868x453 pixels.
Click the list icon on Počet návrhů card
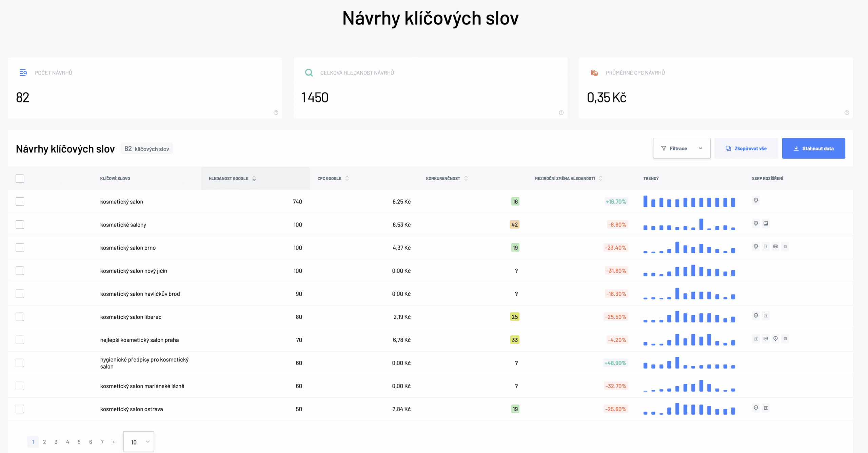(23, 72)
